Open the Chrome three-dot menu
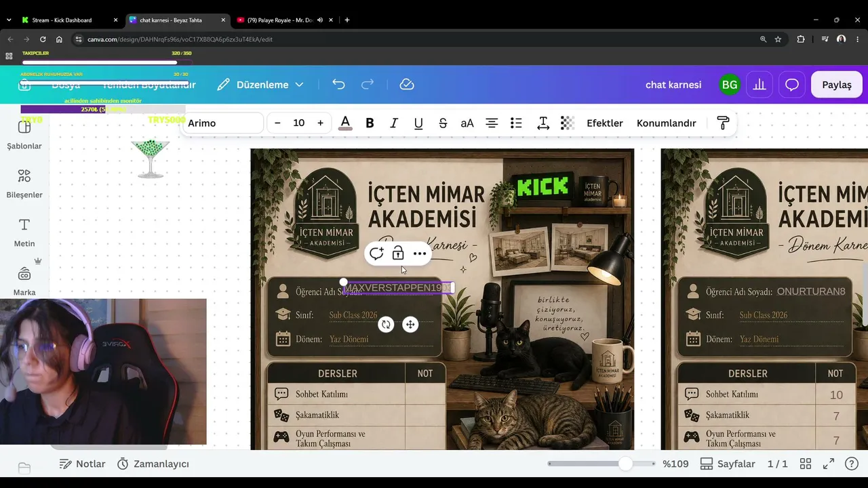 click(x=858, y=39)
